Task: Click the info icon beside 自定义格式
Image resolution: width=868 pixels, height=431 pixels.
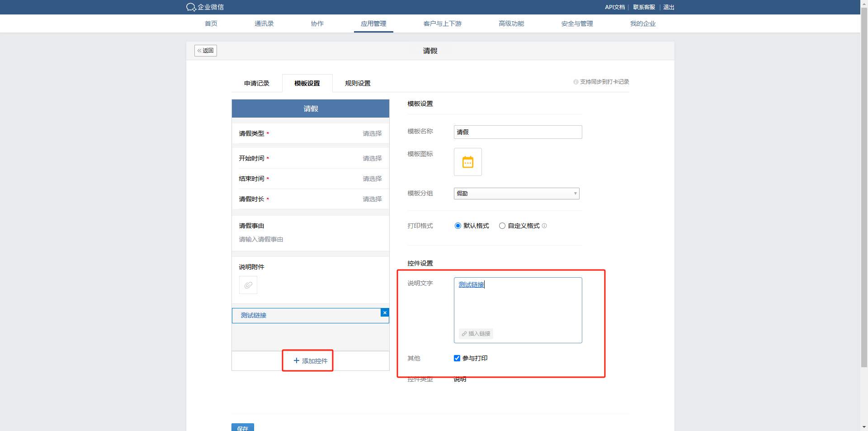Action: (544, 226)
